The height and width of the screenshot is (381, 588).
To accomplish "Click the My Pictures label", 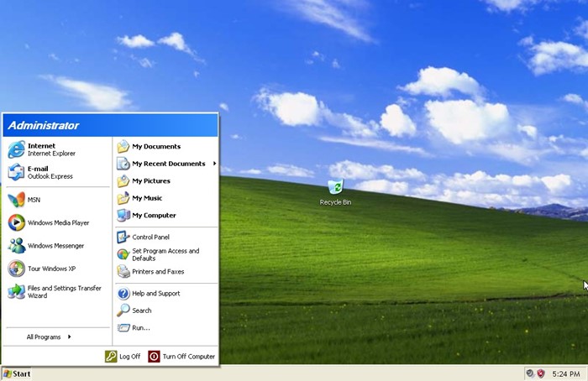I will pos(151,181).
